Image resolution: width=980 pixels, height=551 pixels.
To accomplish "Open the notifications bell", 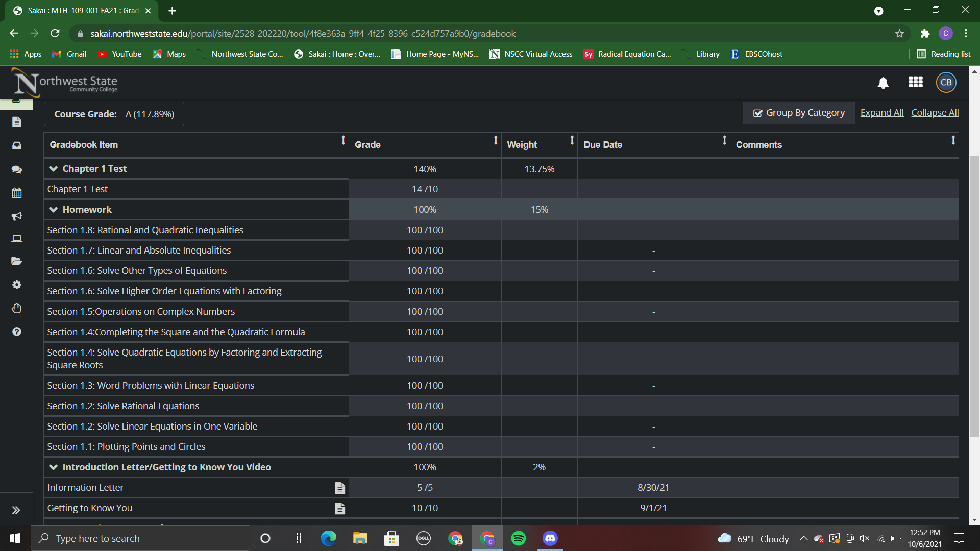I will tap(883, 83).
